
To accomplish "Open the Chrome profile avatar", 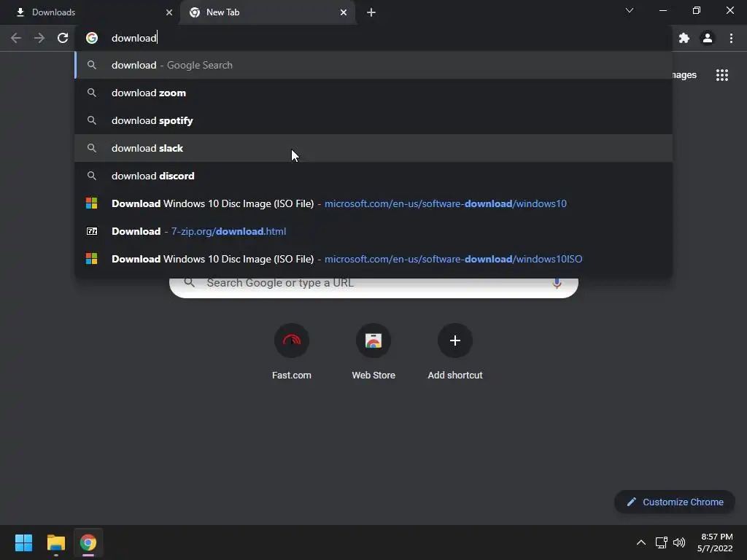I will pos(708,38).
